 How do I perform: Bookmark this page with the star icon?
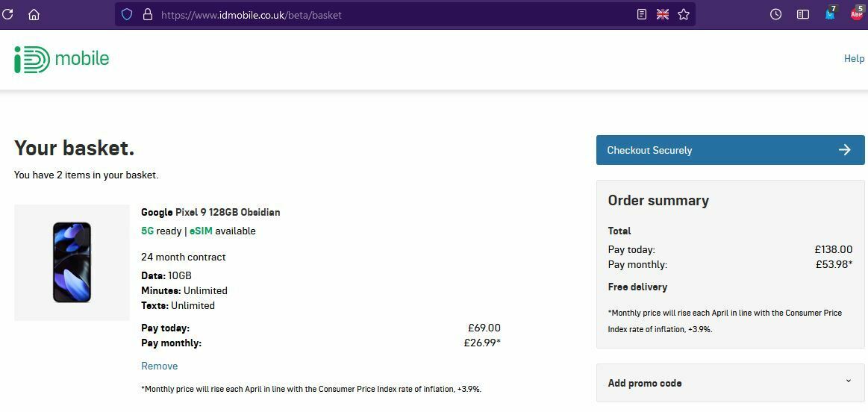click(684, 14)
